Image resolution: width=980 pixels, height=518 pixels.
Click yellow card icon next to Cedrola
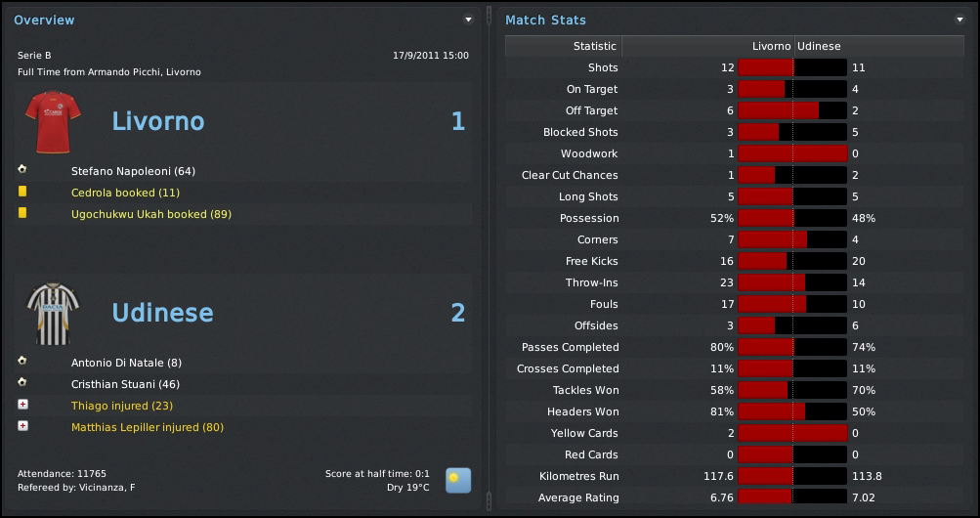click(x=22, y=193)
